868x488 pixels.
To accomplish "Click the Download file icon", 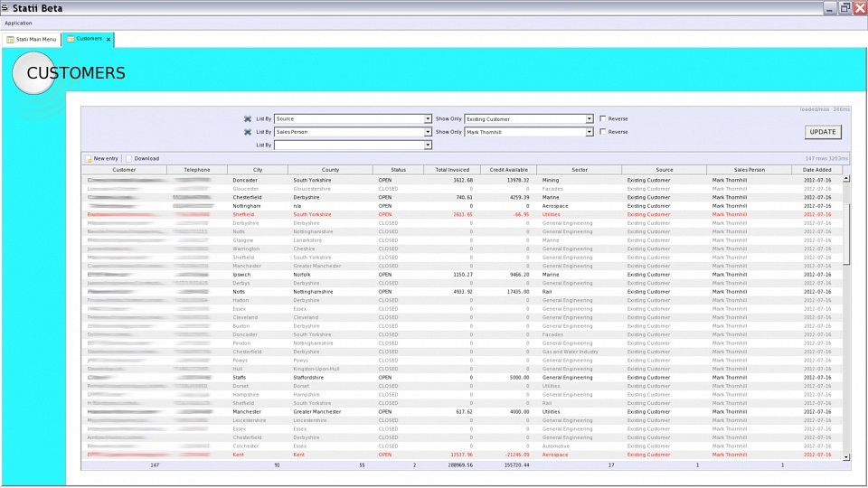I will [x=129, y=159].
